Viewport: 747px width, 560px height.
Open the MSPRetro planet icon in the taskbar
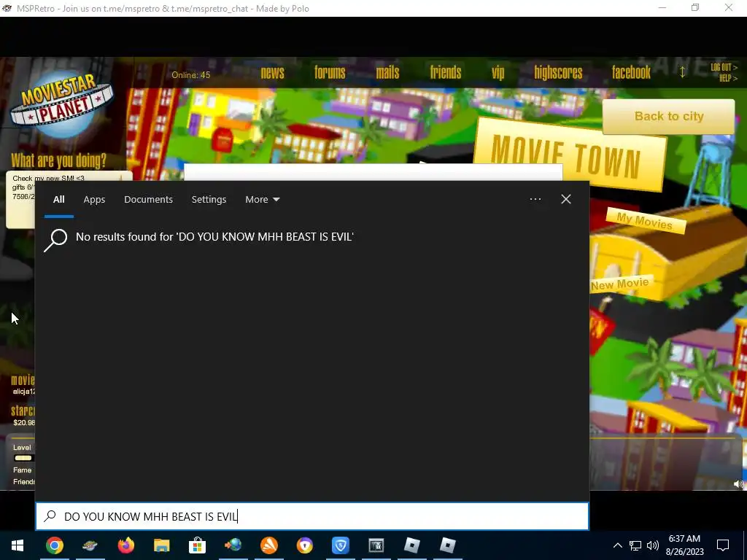(90, 545)
